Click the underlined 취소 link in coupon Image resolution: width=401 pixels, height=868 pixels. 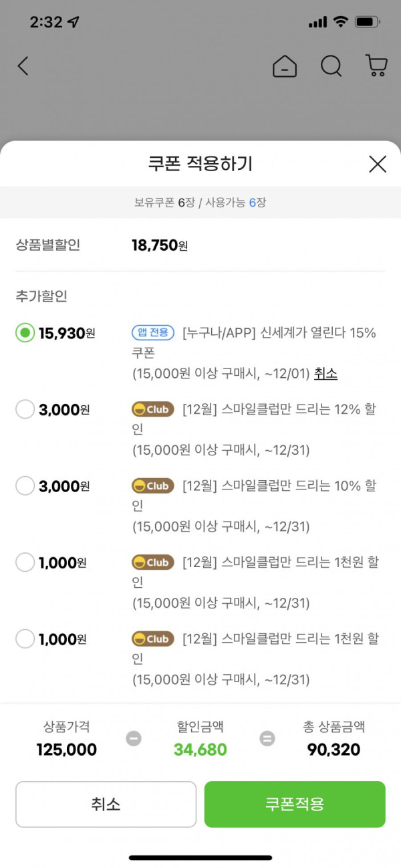coord(325,374)
